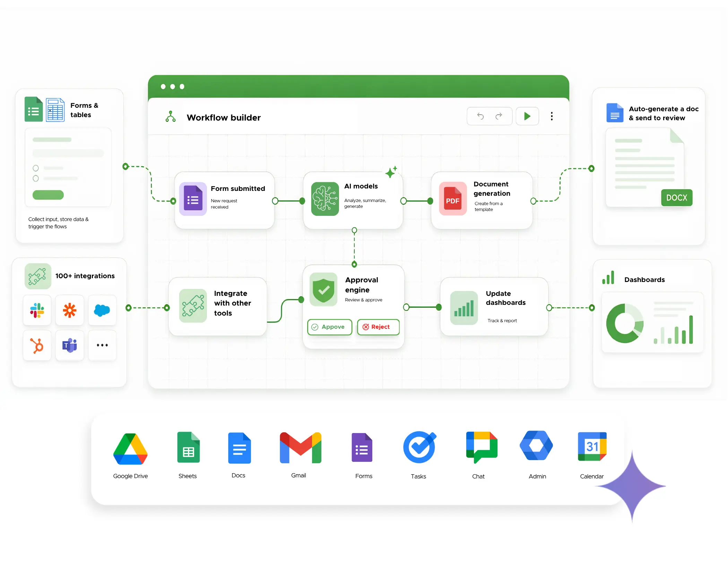Run the workflow with the play button
The width and height of the screenshot is (728, 582).
pos(527,116)
